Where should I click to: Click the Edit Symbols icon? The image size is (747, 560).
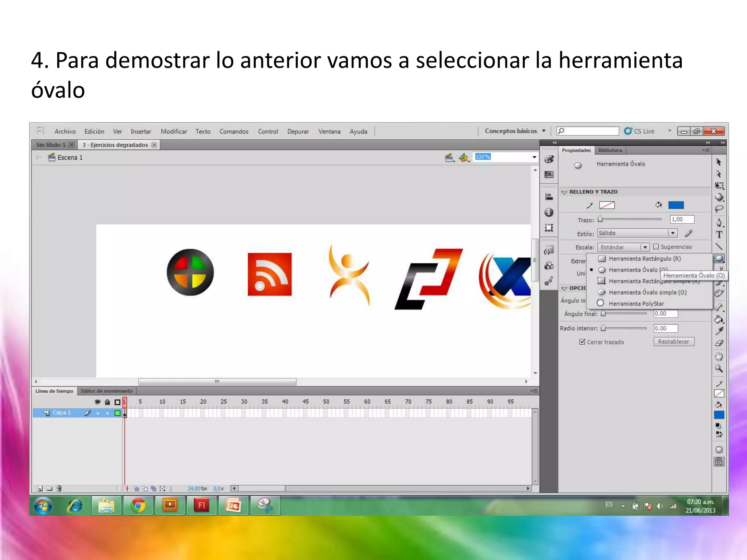(x=464, y=157)
